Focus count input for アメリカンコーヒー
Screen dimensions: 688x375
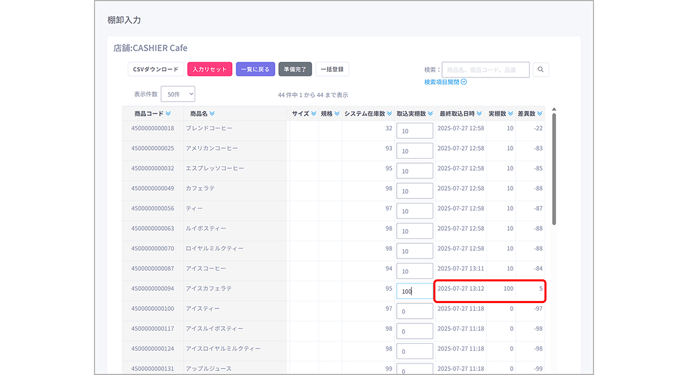coord(415,151)
